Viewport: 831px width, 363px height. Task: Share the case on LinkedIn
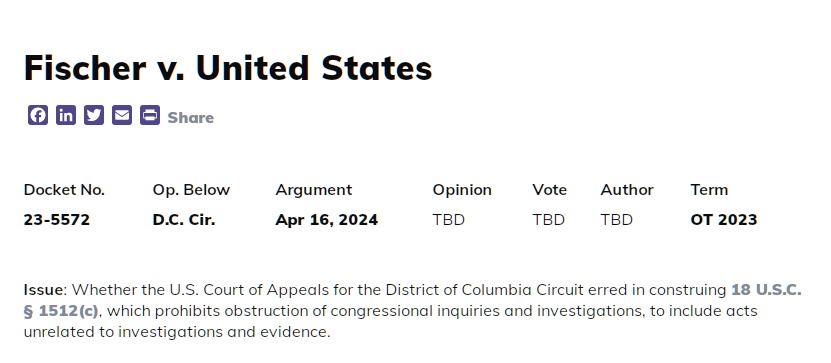coord(66,115)
